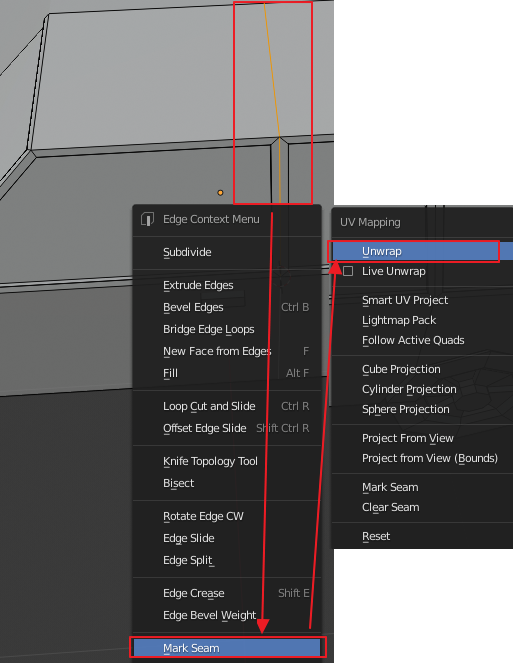The image size is (513, 663).
Task: Click Subdivide in Edge Context Menu
Action: (227, 252)
